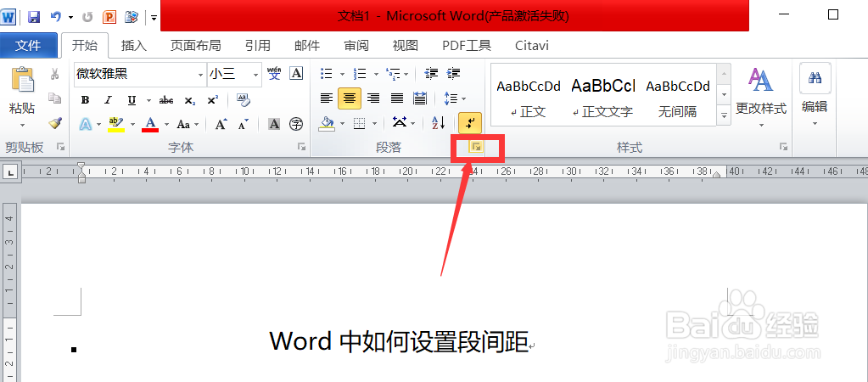Click the phonetic guide (wén) icon
The height and width of the screenshot is (382, 868).
274,74
